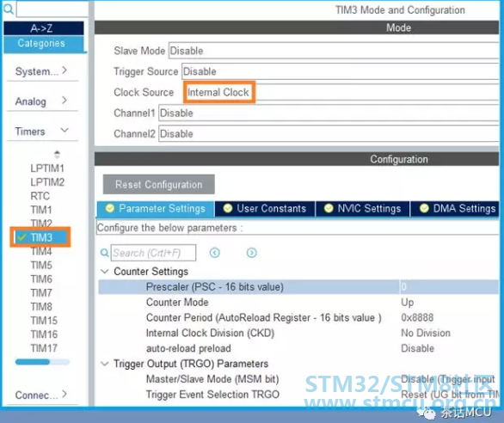
Task: Select TIM17 in the timers list
Action: pos(44,348)
